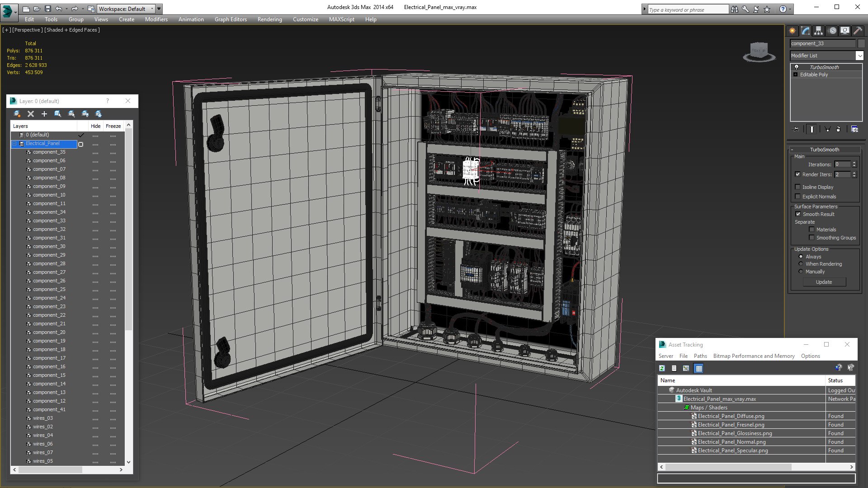Screen dimensions: 868x488
Task: Collapse the Electrical_Panel layer tree
Action: click(x=14, y=144)
